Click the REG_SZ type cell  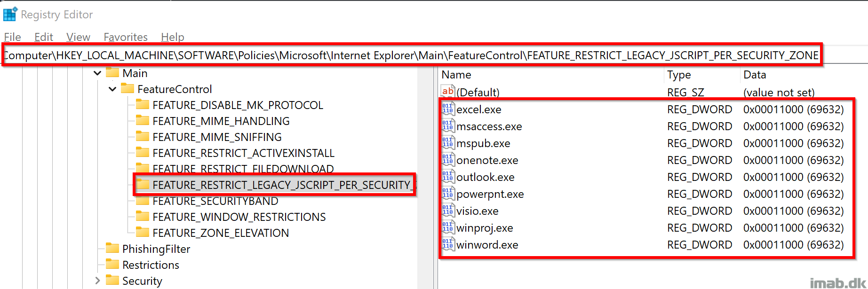click(685, 92)
